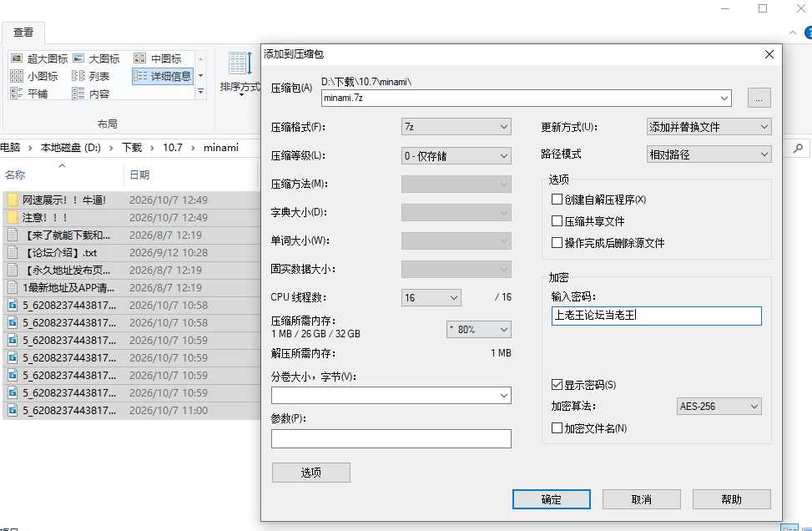The image size is (812, 531).
Task: Click into the 参数 parameters input field
Action: [x=391, y=439]
